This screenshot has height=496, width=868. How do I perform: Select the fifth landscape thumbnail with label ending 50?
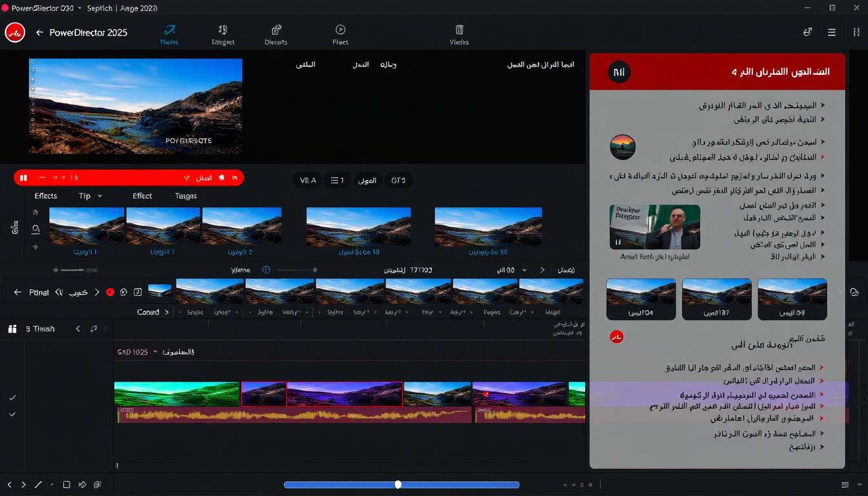click(x=488, y=226)
